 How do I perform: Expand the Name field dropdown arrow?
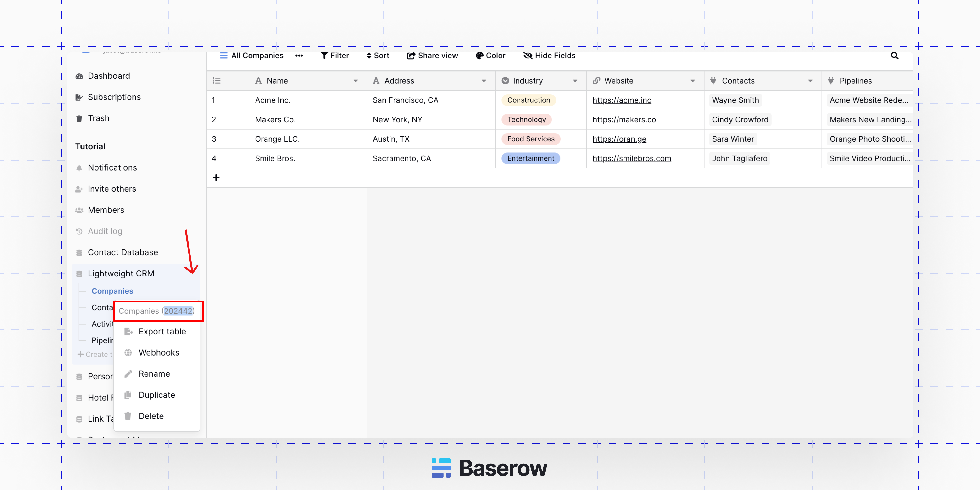(355, 81)
